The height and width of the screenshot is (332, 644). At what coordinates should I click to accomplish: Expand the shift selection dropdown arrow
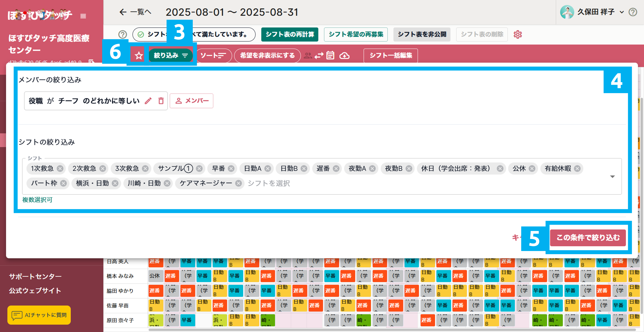[x=612, y=177]
